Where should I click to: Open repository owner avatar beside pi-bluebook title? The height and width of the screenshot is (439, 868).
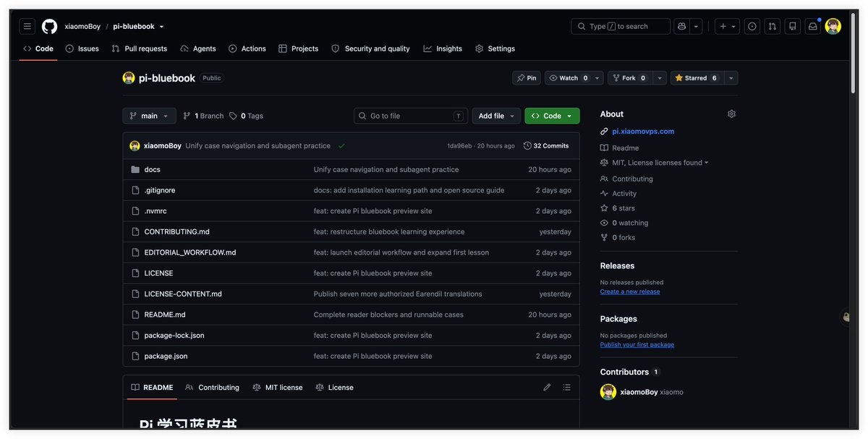pyautogui.click(x=129, y=78)
